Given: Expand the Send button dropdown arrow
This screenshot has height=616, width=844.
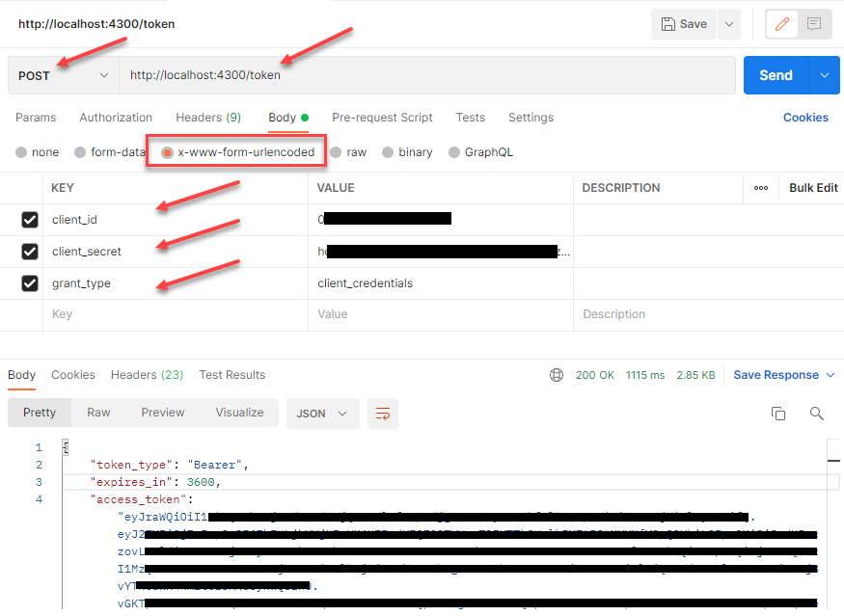Looking at the screenshot, I should tap(824, 75).
